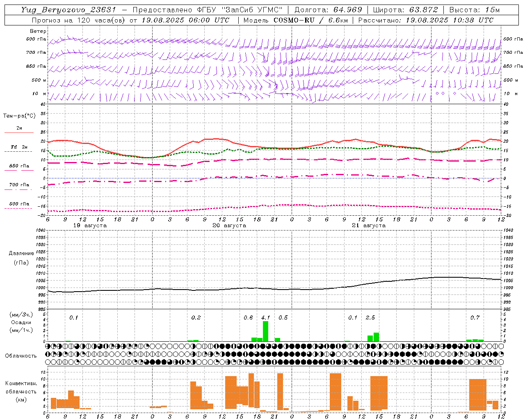Click the Облачность cloud cover label

21,356
